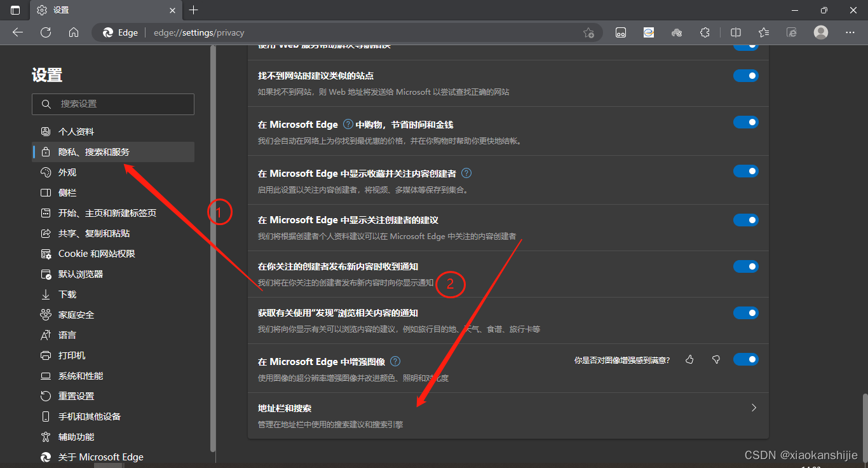Open 系统和性能 settings section

coord(113,376)
